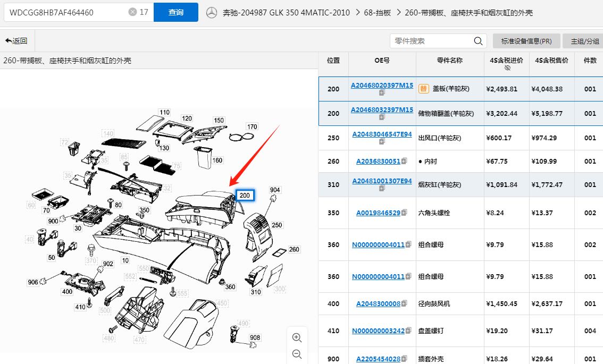The height and width of the screenshot is (364, 603).
Task: Select callout 200 in the diagram
Action: (245, 196)
